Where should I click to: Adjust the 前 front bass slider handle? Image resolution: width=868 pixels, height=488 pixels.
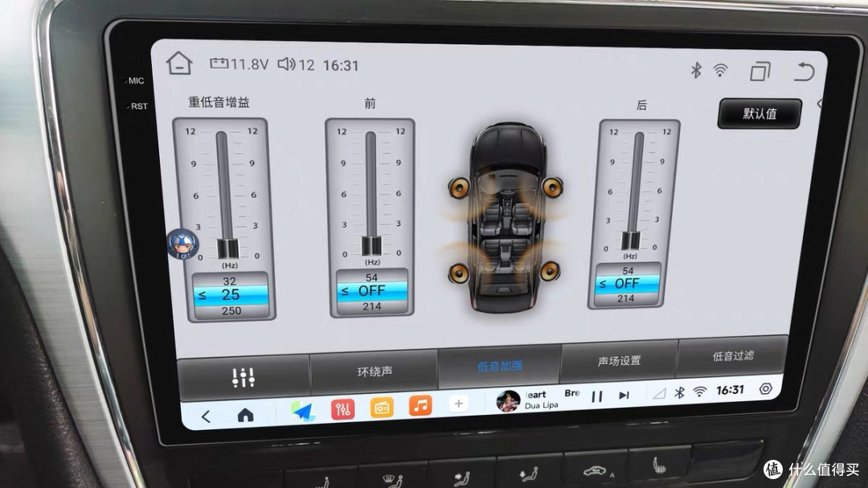371,245
